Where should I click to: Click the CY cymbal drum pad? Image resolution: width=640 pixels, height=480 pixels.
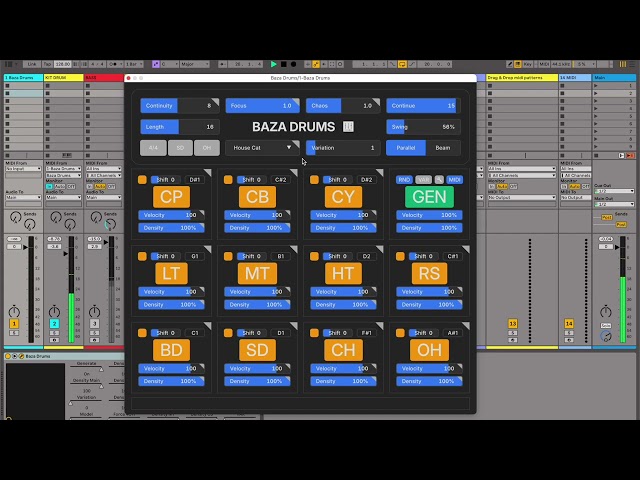pos(343,197)
